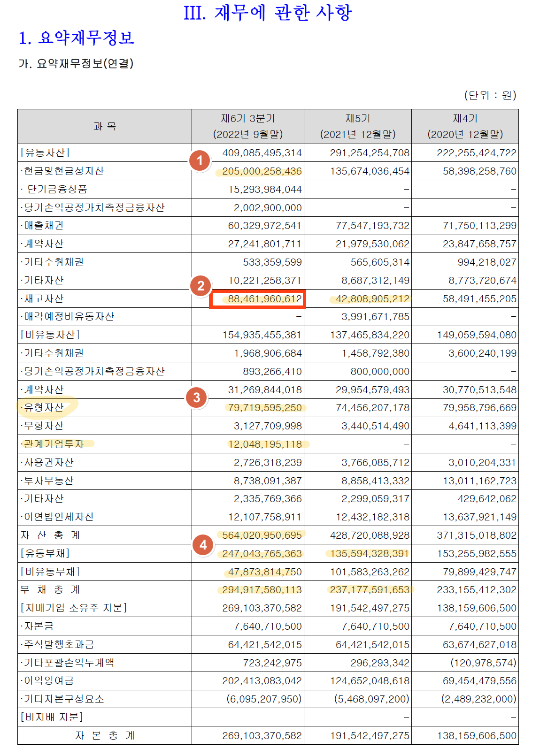This screenshot has width=540, height=756.
Task: Click the value 533,359,599
Action: tap(272, 262)
